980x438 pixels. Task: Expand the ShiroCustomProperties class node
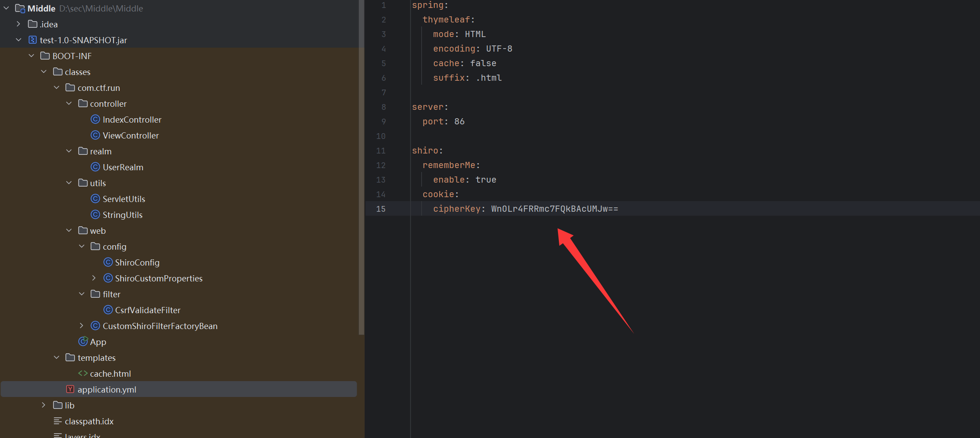click(x=94, y=278)
